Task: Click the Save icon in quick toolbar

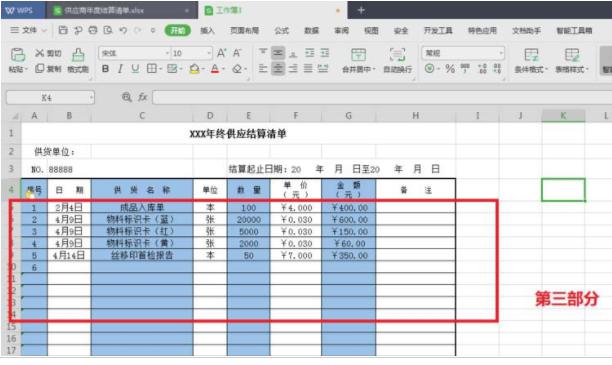Action: click(63, 30)
